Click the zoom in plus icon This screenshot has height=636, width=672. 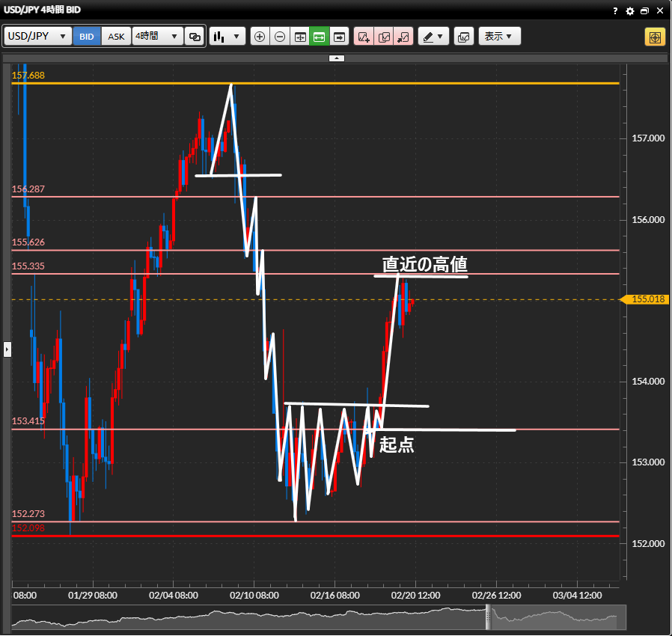[260, 37]
